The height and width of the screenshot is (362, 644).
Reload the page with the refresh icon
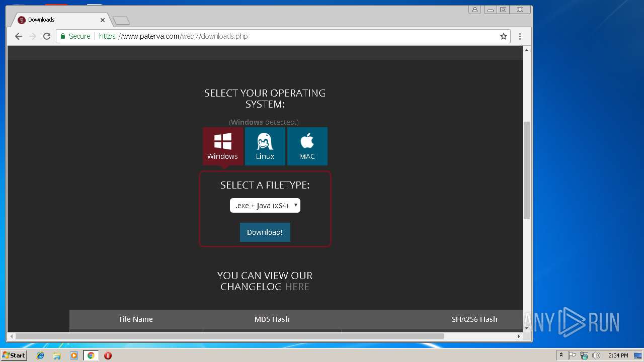click(x=47, y=36)
